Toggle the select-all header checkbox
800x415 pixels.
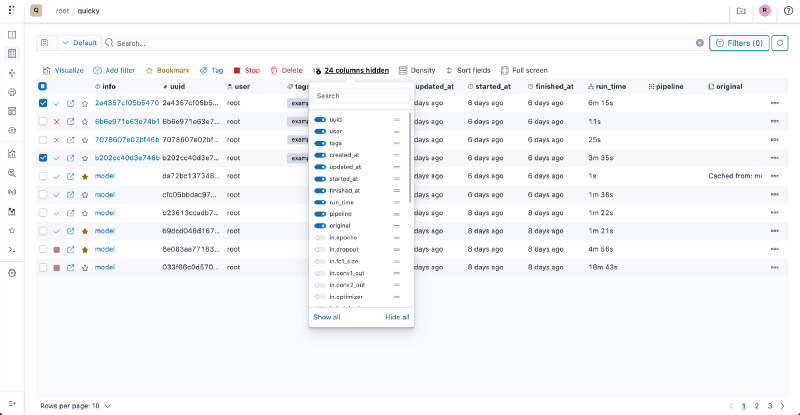(x=43, y=86)
